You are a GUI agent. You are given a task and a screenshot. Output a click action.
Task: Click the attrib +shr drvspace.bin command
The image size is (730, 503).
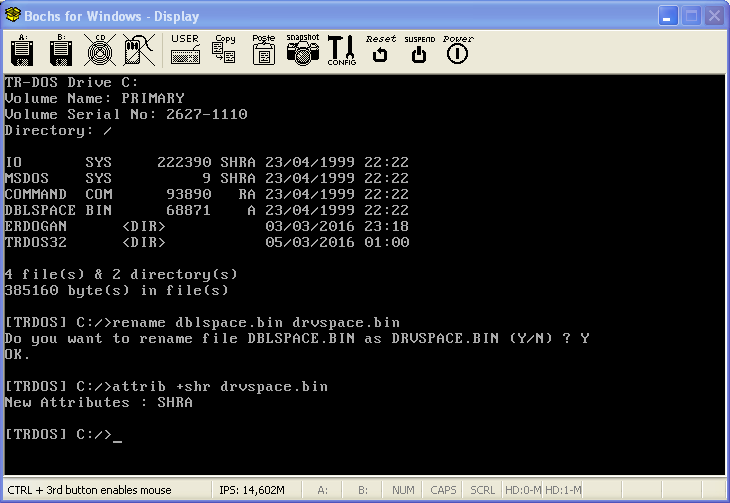[x=166, y=387]
